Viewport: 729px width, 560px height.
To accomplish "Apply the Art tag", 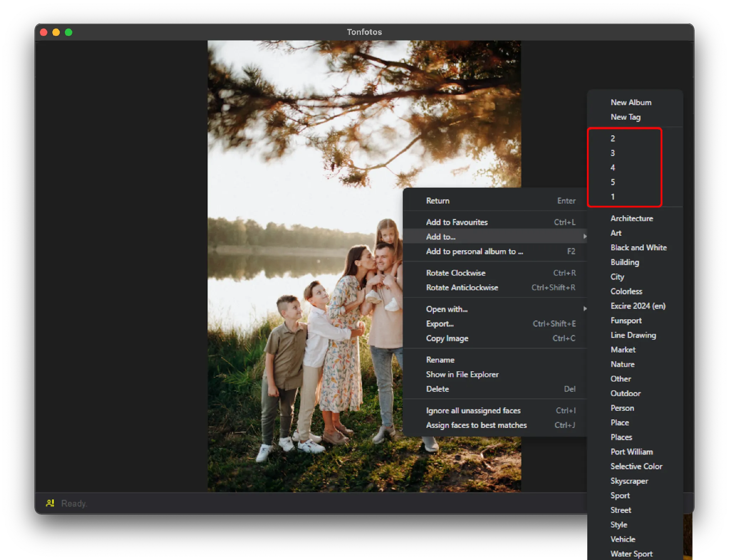I will [635, 233].
